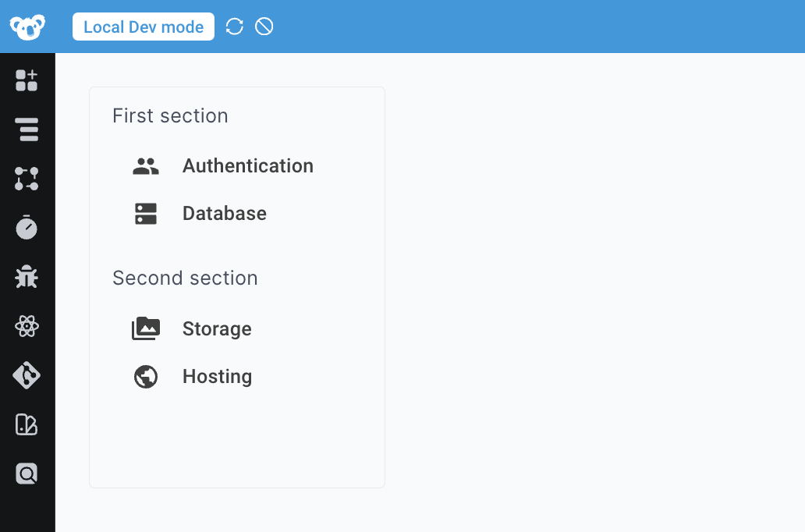
Task: Select the React atom icon in the sidebar
Action: (27, 326)
